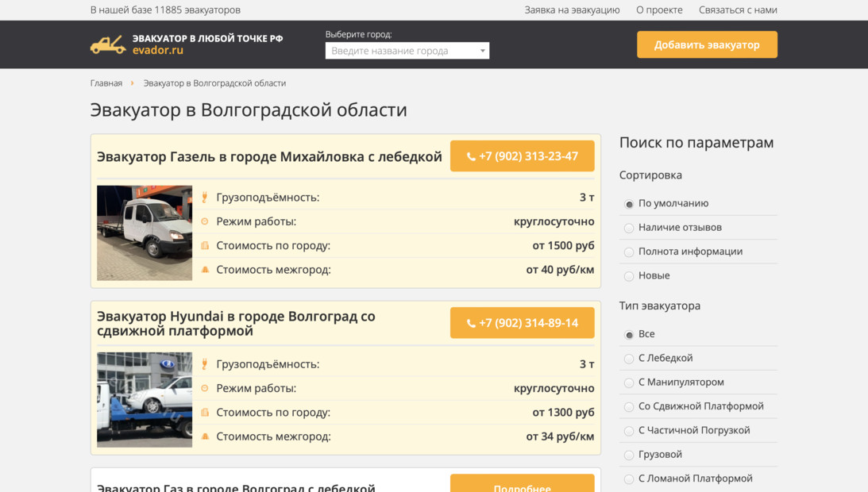Click the working hours clock icon in the Hyundai listing
868x492 pixels.
tap(205, 389)
